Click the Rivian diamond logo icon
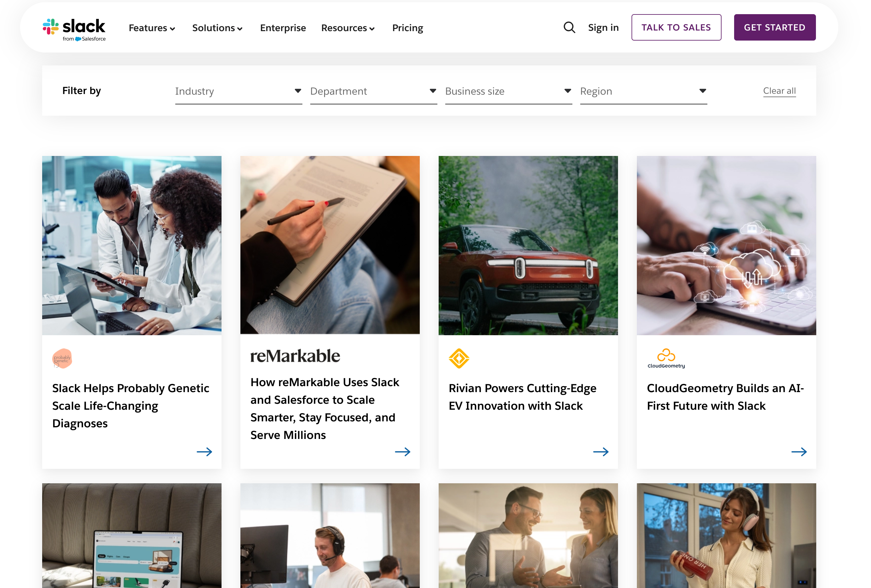 click(x=459, y=358)
